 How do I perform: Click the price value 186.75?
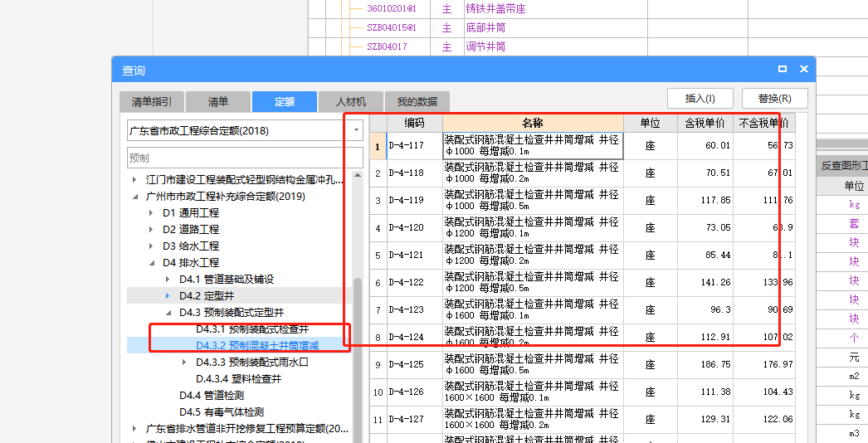click(715, 365)
